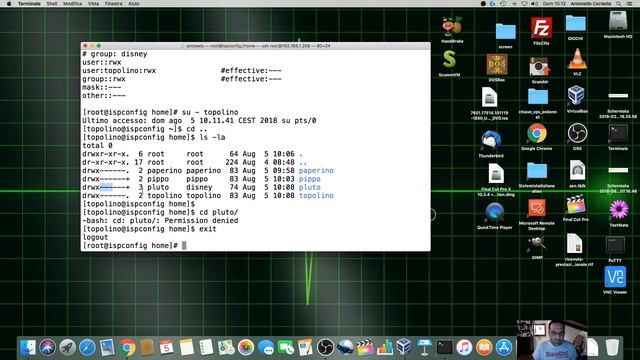The image size is (640, 360).
Task: Open Spotlight search in menu bar
Action: coord(619,3)
